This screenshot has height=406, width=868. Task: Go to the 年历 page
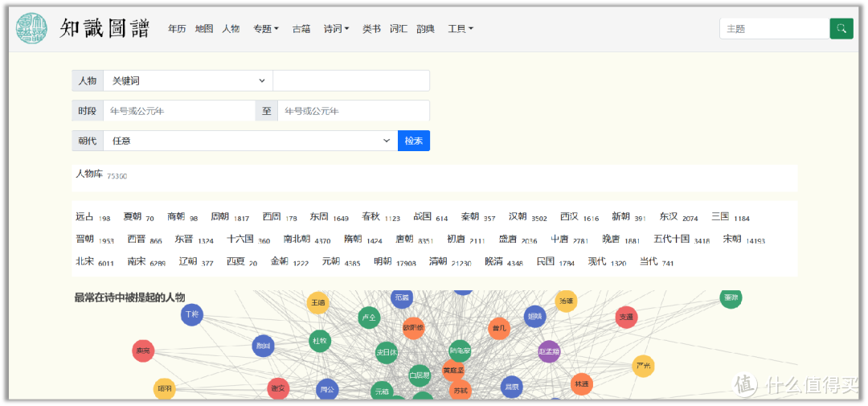(177, 29)
